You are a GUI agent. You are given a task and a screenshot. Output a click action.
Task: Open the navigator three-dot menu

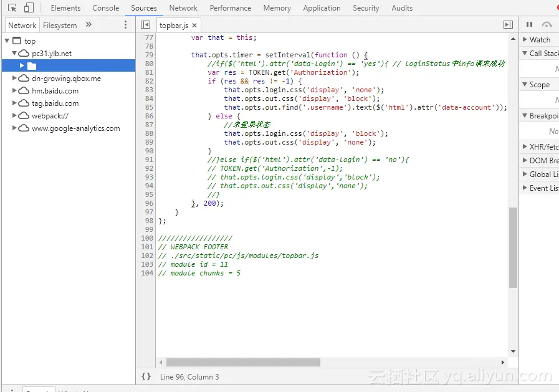[125, 24]
